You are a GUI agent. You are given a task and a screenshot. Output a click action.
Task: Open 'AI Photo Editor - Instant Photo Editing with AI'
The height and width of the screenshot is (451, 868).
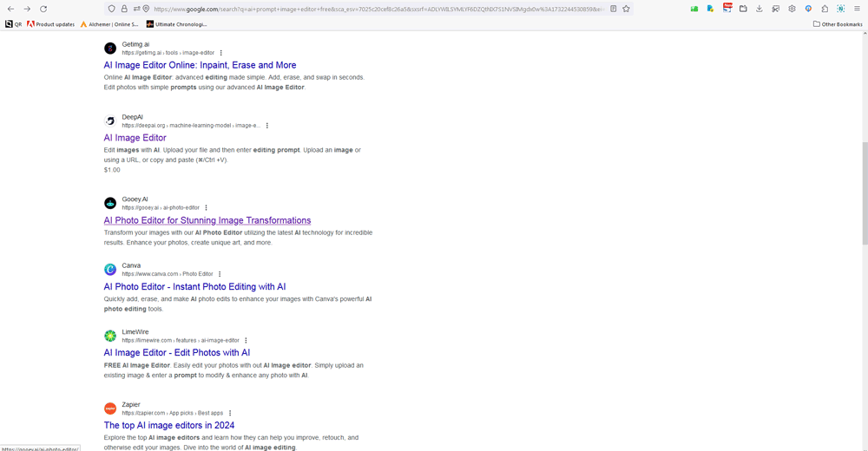(x=194, y=287)
